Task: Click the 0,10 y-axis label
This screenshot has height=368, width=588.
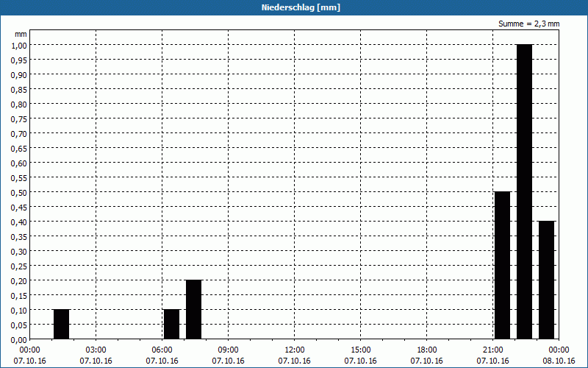Action: pyautogui.click(x=19, y=311)
